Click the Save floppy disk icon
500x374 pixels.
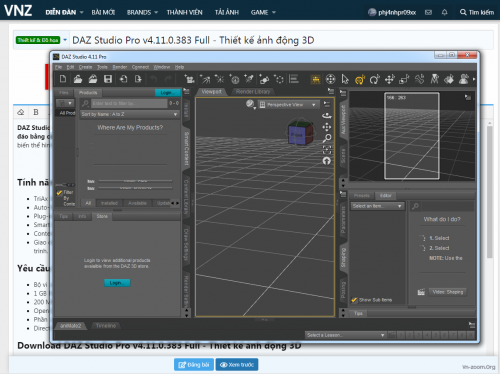tap(108, 79)
